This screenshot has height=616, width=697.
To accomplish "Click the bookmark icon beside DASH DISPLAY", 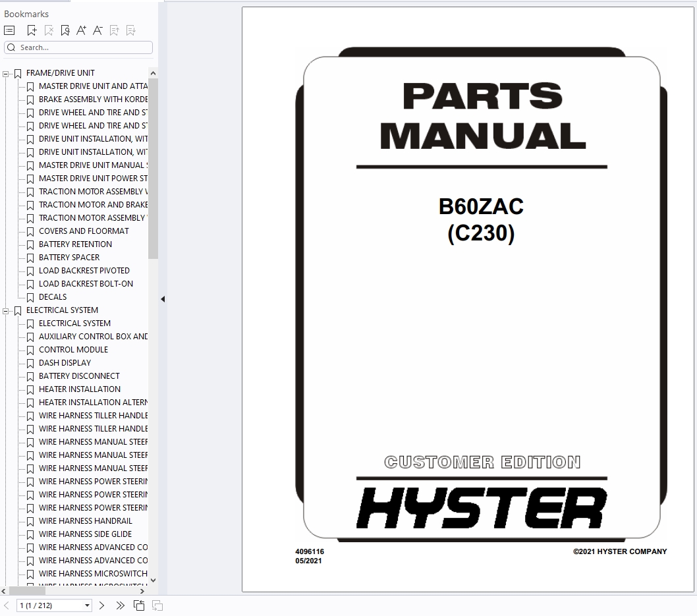I will click(30, 364).
